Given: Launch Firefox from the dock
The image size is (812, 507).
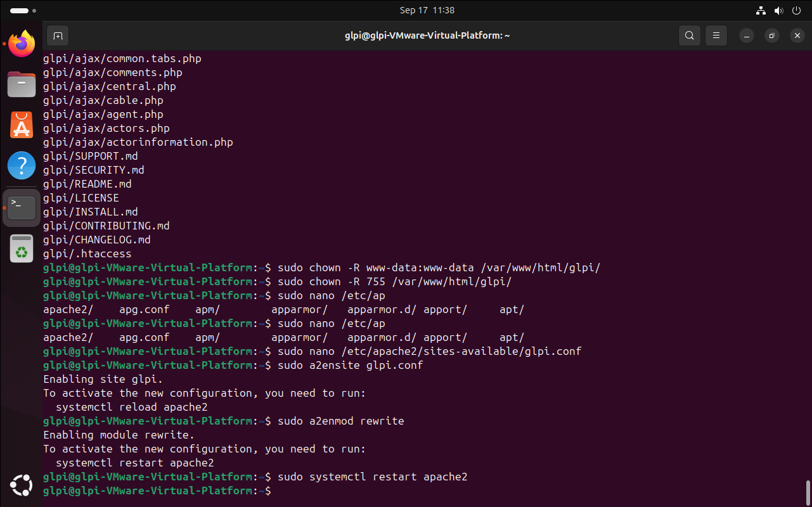Looking at the screenshot, I should tap(22, 44).
